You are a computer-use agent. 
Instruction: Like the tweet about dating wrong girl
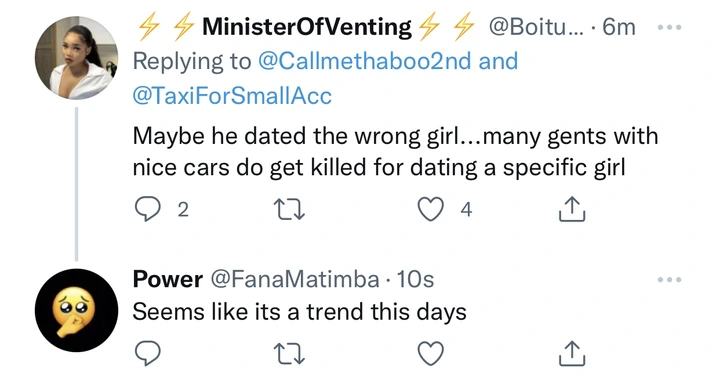tap(430, 209)
